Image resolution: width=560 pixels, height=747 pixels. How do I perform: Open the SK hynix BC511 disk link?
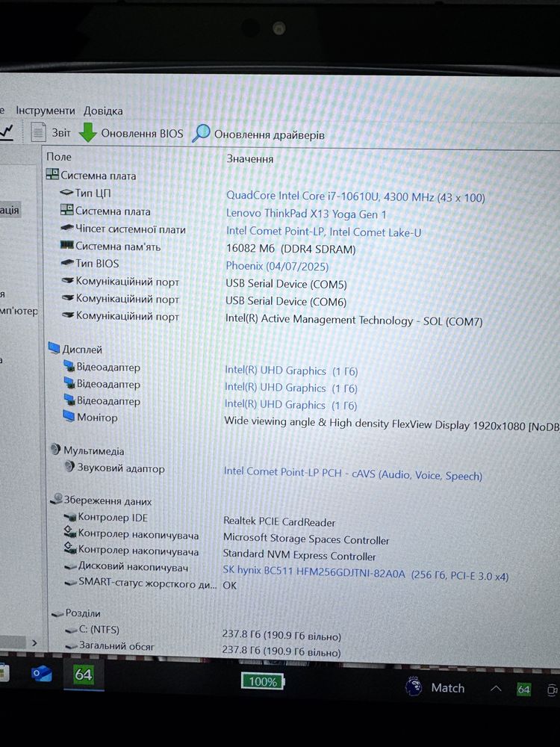[366, 574]
